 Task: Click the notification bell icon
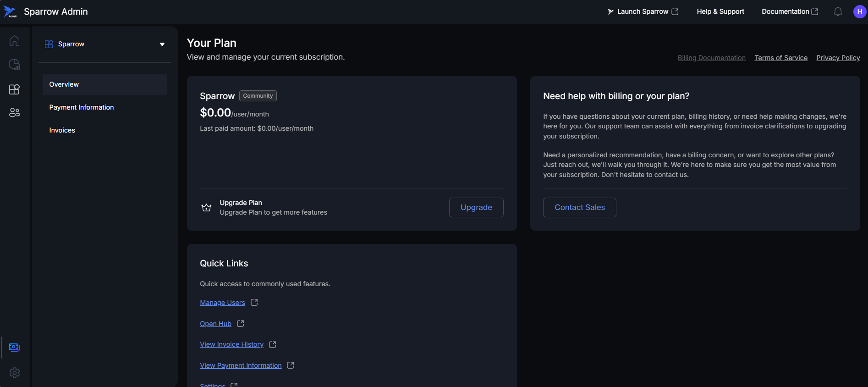pyautogui.click(x=838, y=11)
